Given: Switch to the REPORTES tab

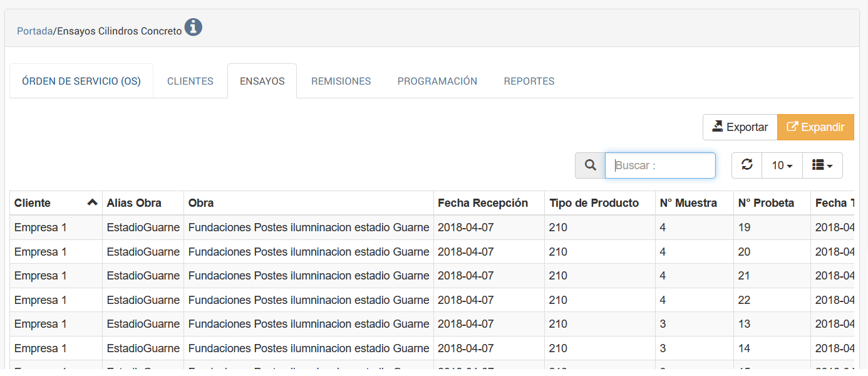Looking at the screenshot, I should pyautogui.click(x=529, y=81).
